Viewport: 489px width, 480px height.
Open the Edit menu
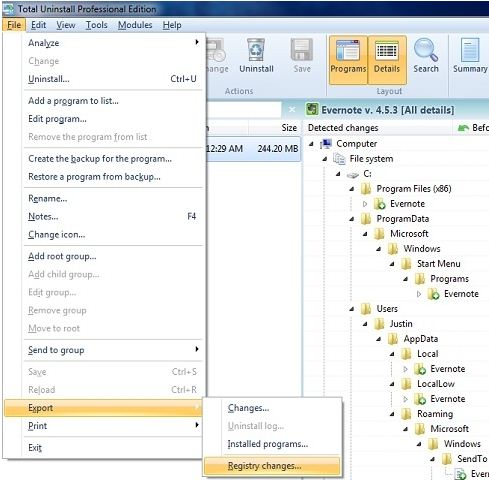click(x=39, y=25)
